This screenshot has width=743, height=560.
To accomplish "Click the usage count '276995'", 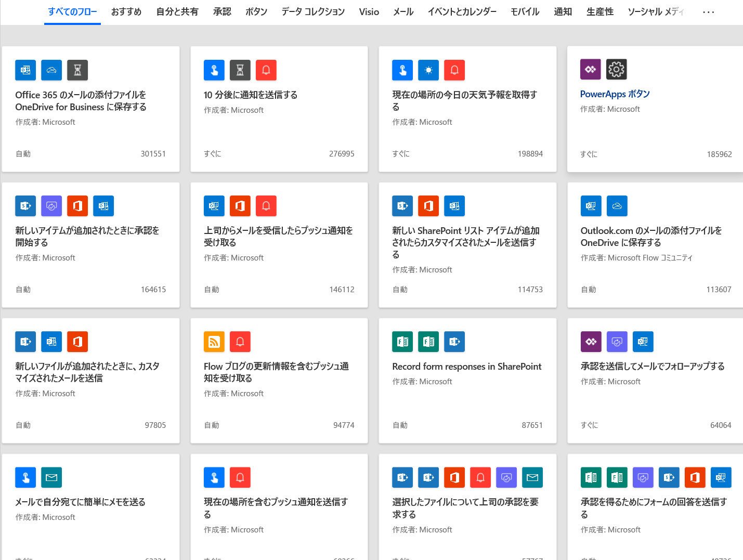I will click(x=342, y=154).
